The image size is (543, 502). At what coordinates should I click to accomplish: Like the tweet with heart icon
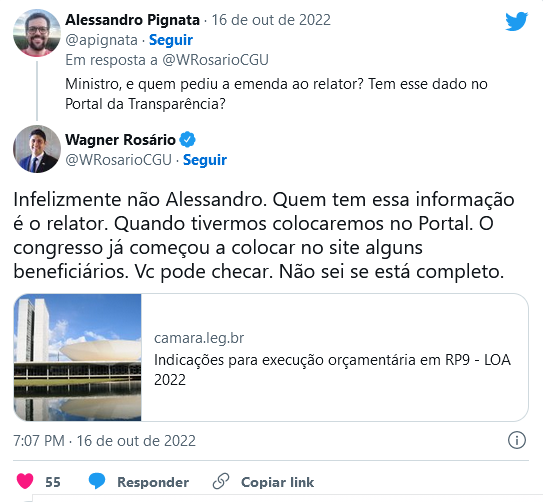25,481
